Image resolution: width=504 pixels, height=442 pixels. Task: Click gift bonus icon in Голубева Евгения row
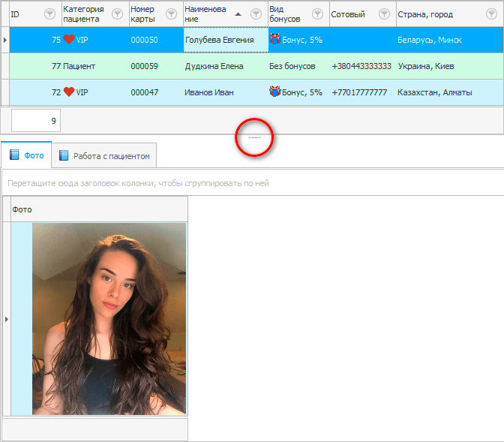pyautogui.click(x=274, y=40)
